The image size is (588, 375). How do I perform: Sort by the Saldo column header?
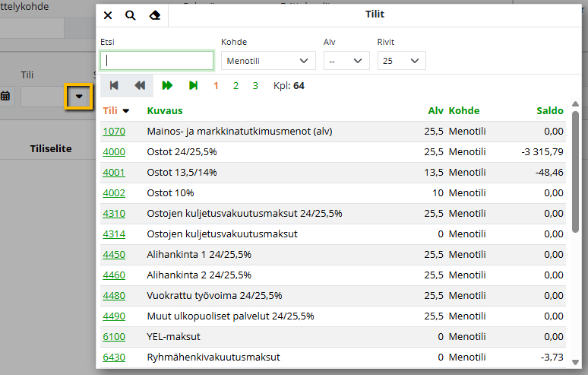[x=550, y=111]
